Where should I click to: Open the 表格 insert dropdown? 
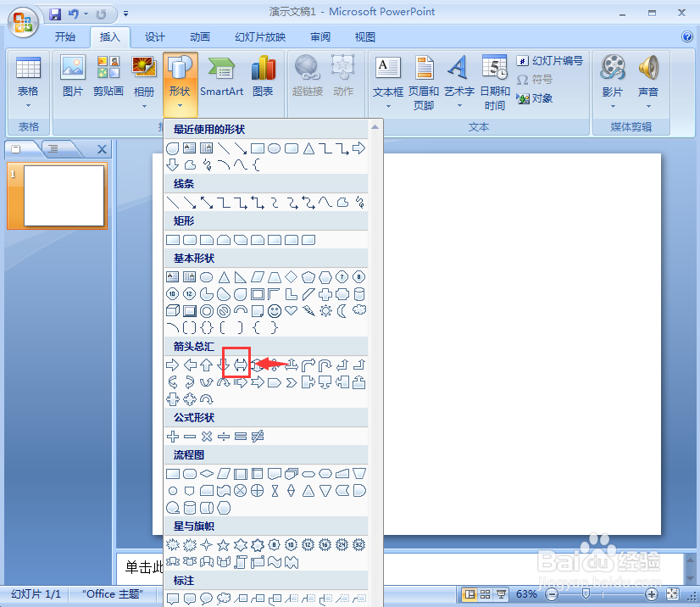pyautogui.click(x=28, y=82)
